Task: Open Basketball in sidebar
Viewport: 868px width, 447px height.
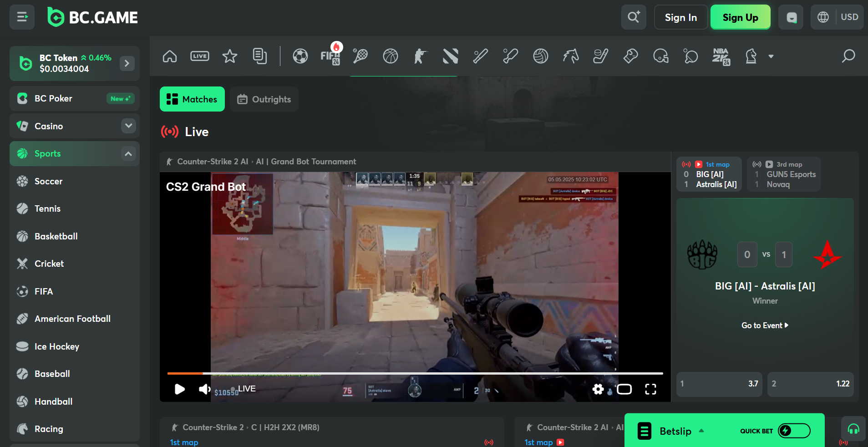Action: point(75,236)
